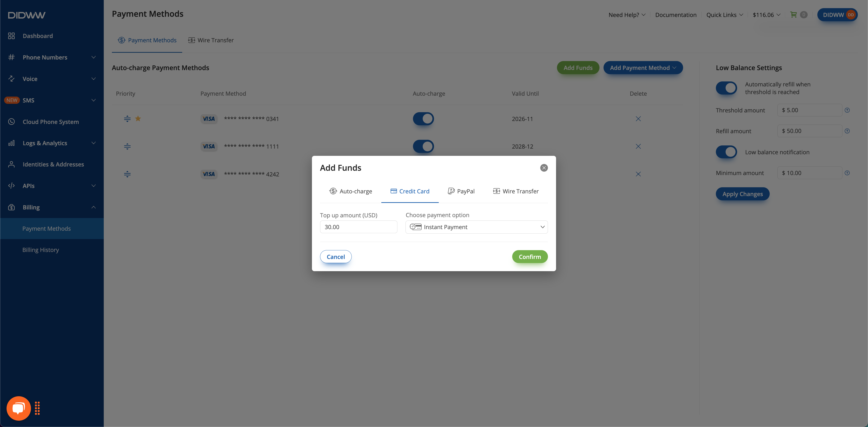
Task: Grab the priority handle for card 1111
Action: [127, 146]
